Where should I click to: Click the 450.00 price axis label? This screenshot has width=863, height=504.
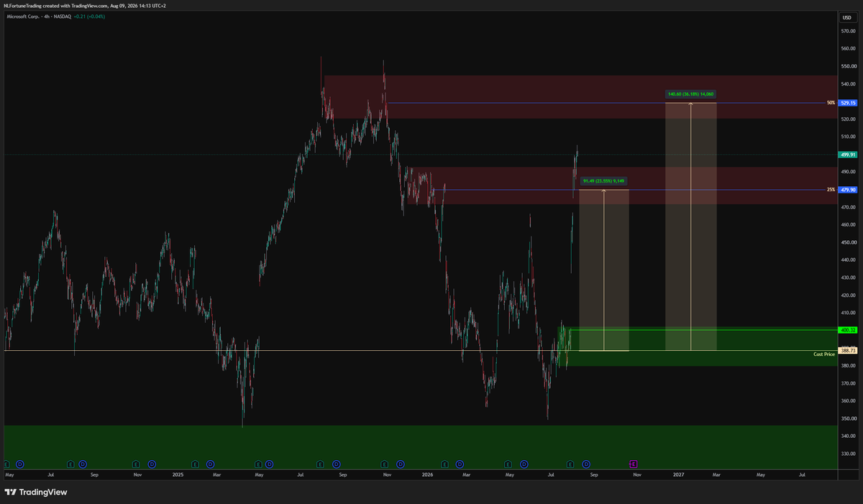[847, 242]
